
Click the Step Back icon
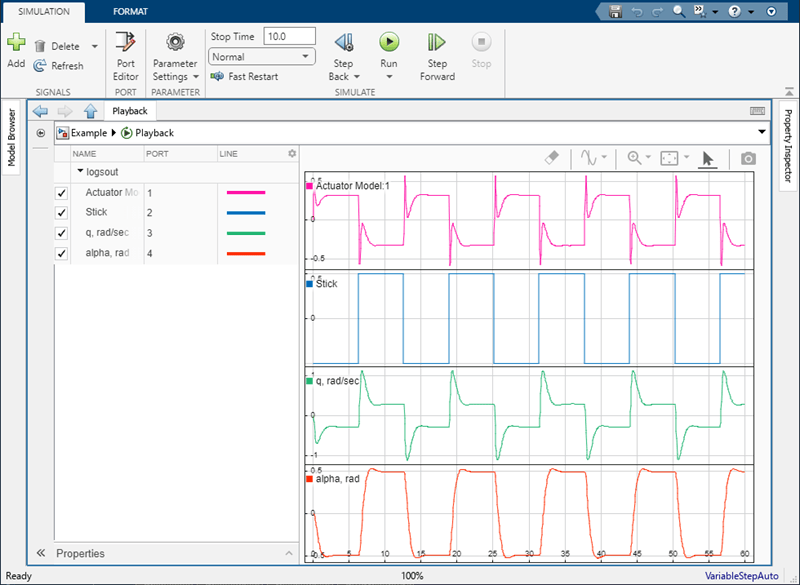click(344, 42)
